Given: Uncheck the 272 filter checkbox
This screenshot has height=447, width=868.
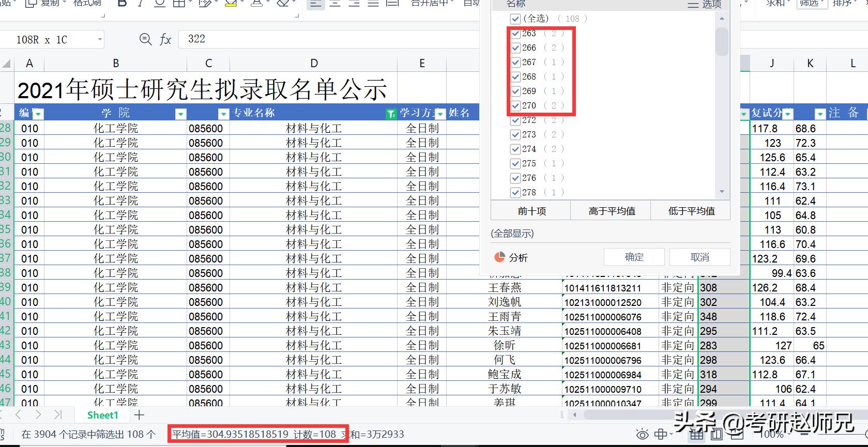Looking at the screenshot, I should click(515, 120).
